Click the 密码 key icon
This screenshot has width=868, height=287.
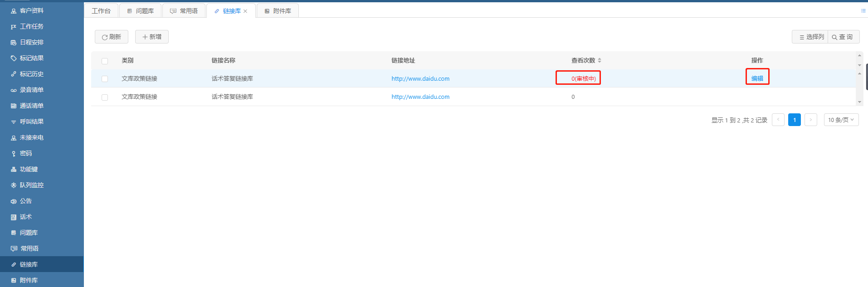click(x=14, y=154)
